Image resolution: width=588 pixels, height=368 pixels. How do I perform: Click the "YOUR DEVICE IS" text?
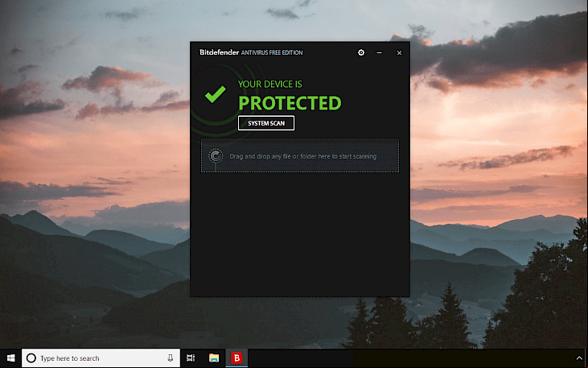coord(270,84)
